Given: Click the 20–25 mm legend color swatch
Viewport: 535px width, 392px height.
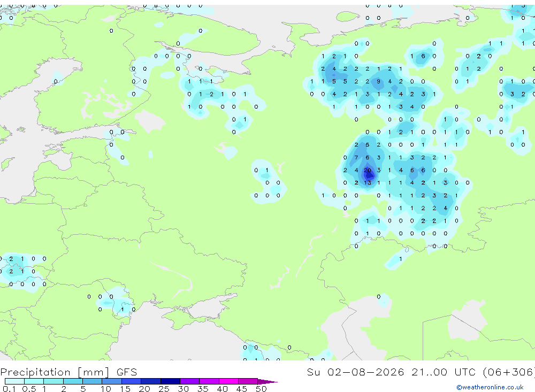Looking at the screenshot, I should 151,381.
